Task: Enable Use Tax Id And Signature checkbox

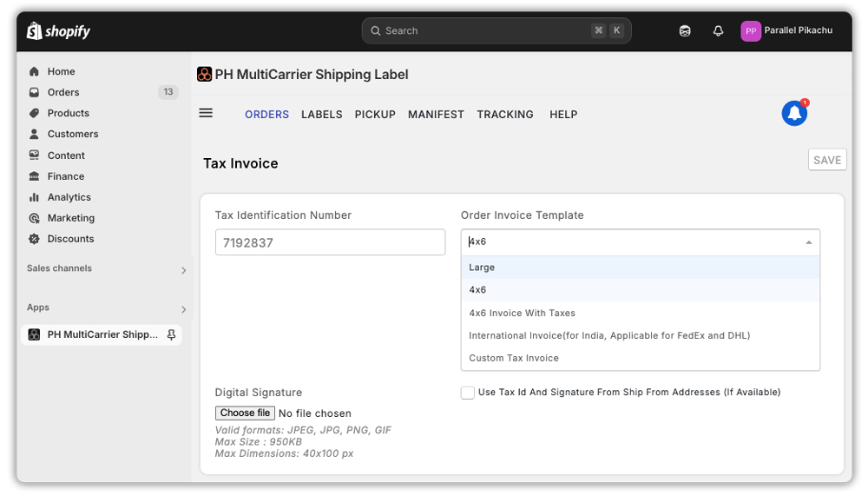Action: coord(468,393)
